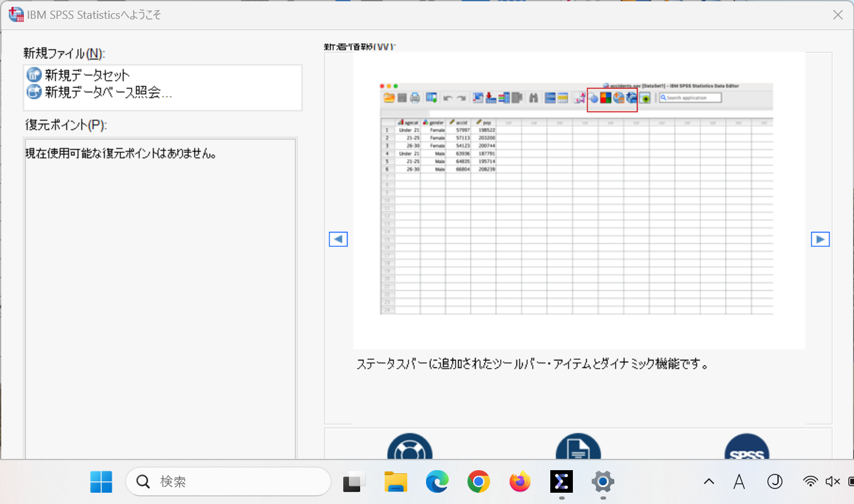Screen dimensions: 854x504
Task: Click the round IME indicator next to A
Action: (776, 482)
